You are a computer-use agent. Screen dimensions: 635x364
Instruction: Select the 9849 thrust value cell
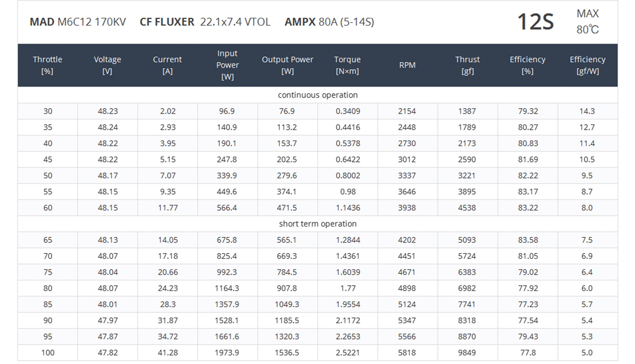click(467, 353)
